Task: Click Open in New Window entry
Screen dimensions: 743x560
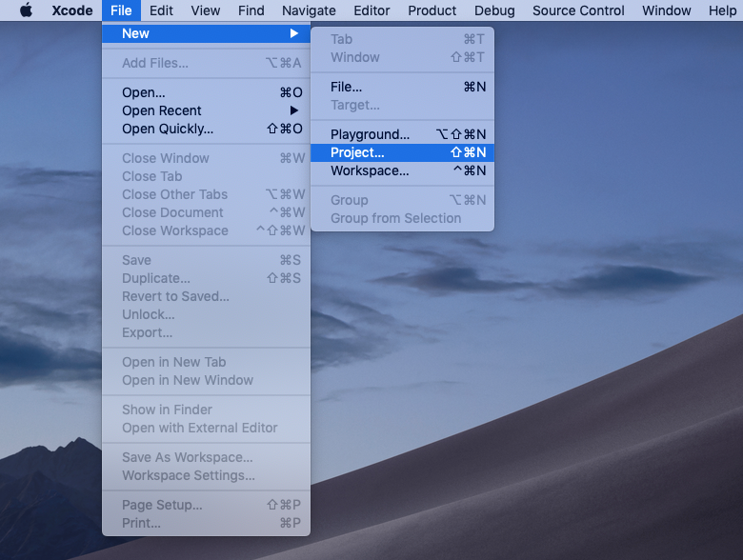Action: 206,380
